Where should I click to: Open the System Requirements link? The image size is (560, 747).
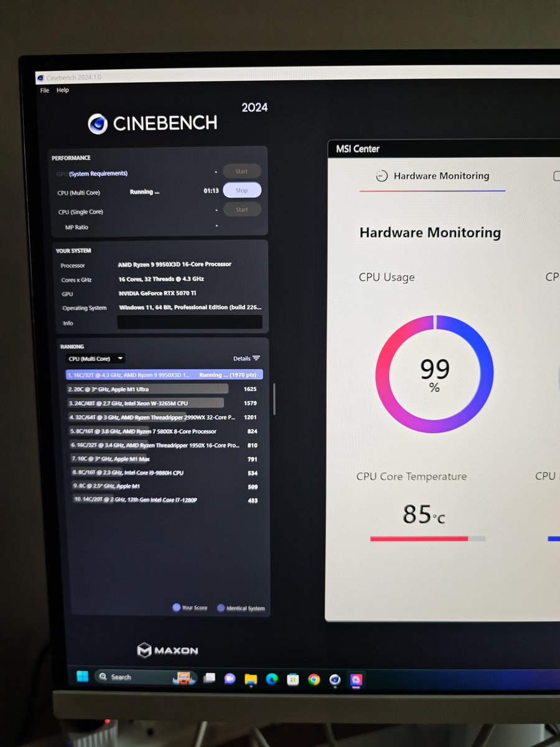(98, 173)
